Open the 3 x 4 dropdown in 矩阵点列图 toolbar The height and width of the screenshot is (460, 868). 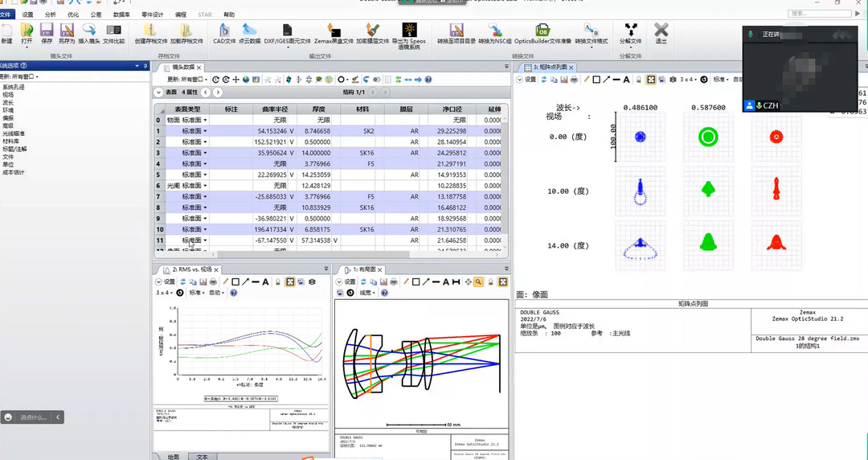(x=687, y=80)
